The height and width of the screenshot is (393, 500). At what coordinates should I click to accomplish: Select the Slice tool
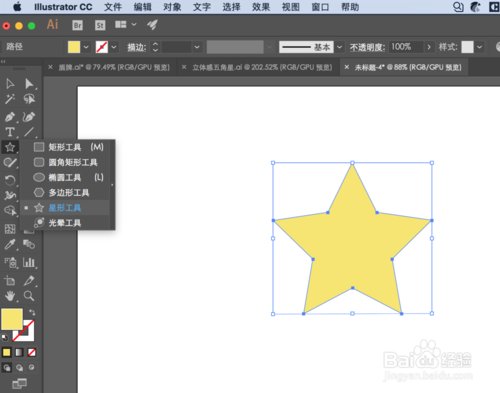click(x=29, y=281)
